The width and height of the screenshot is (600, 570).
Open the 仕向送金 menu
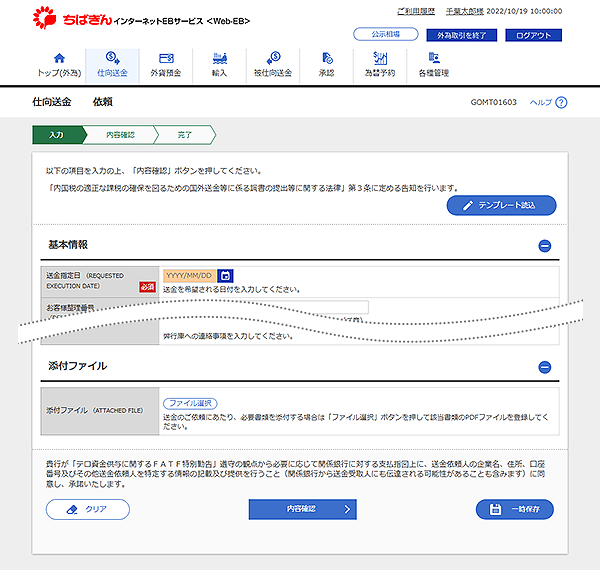tap(112, 65)
